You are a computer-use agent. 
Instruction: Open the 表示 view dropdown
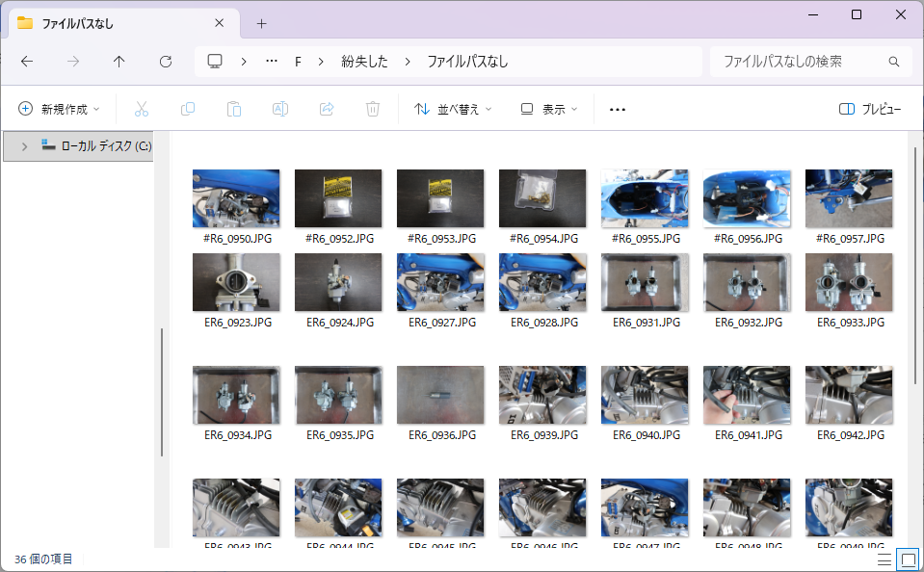click(549, 109)
